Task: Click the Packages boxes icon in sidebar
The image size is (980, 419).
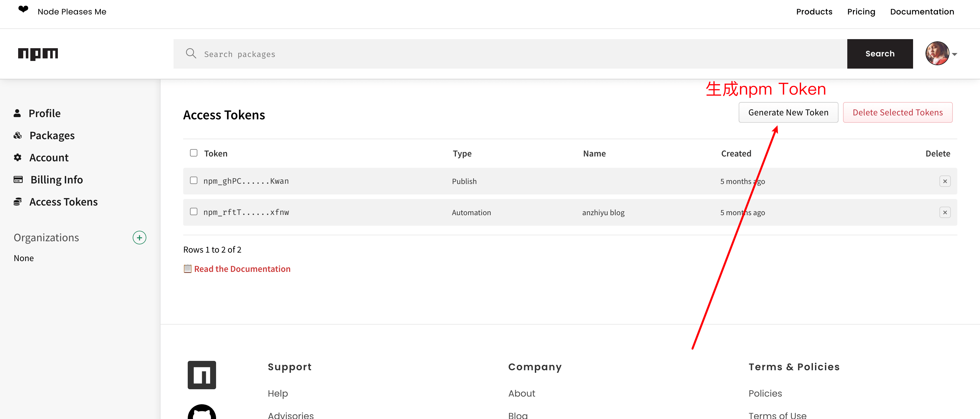Action: coord(18,135)
